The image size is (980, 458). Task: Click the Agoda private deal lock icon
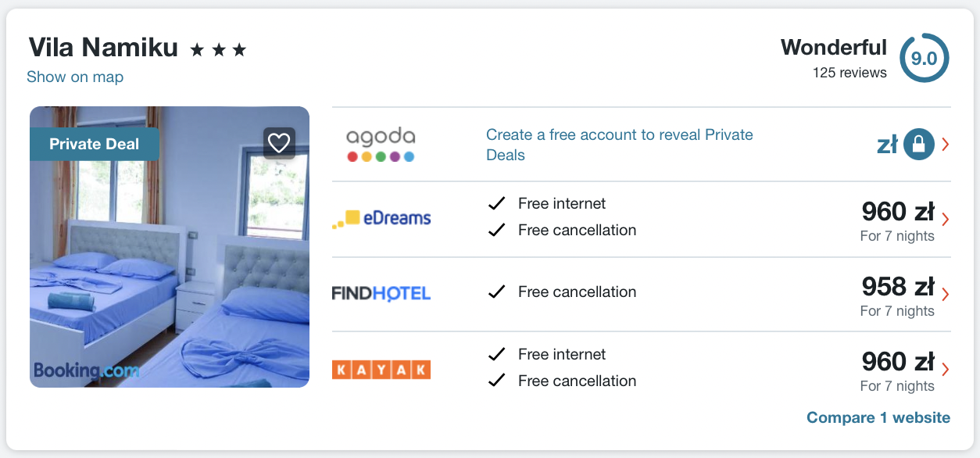[x=919, y=145]
